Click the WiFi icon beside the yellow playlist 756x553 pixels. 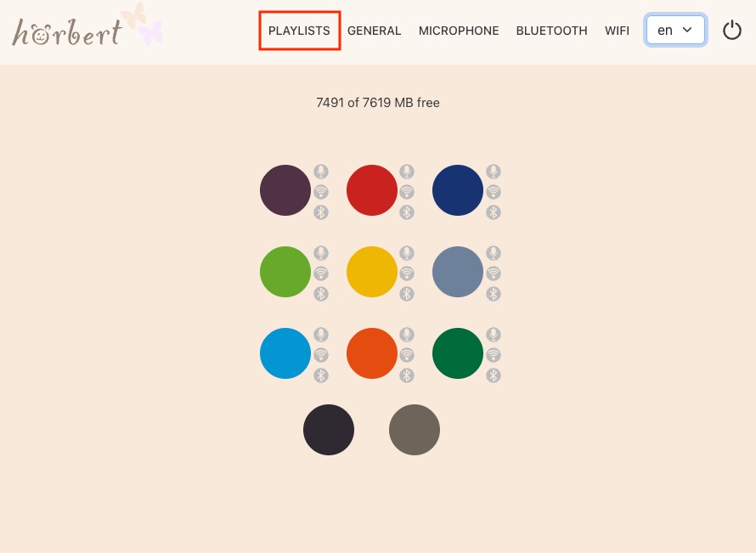click(x=407, y=274)
